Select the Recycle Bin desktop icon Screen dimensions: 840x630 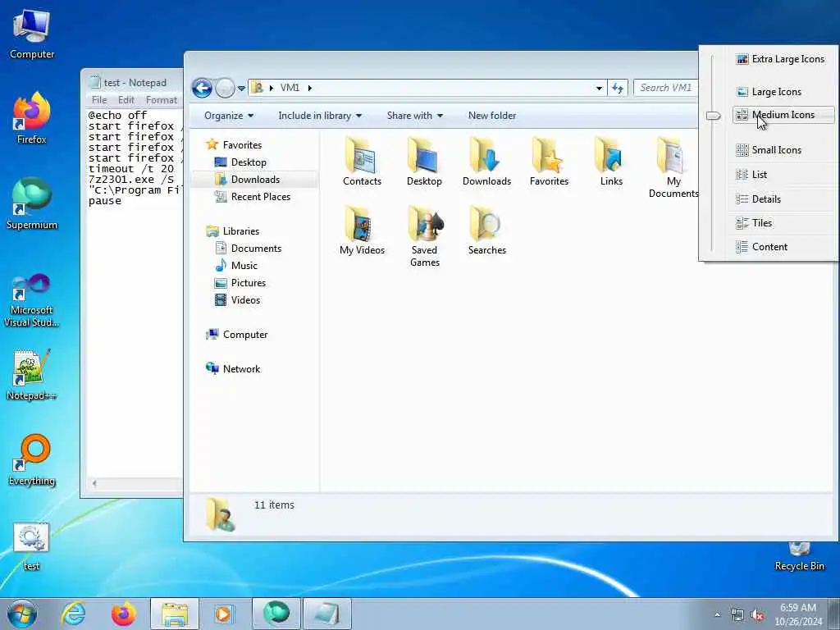(799, 557)
